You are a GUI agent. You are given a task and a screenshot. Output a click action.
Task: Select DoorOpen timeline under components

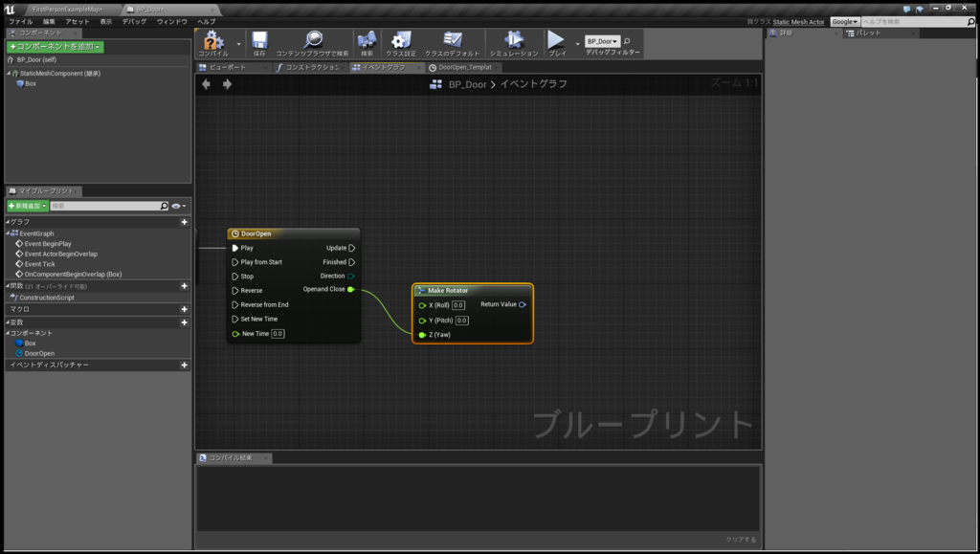(38, 353)
